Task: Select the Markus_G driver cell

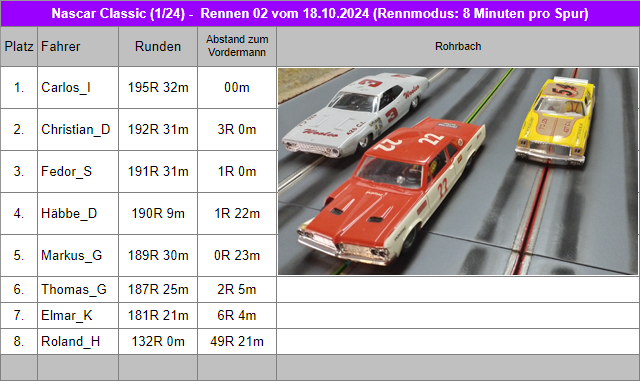Action: point(78,256)
